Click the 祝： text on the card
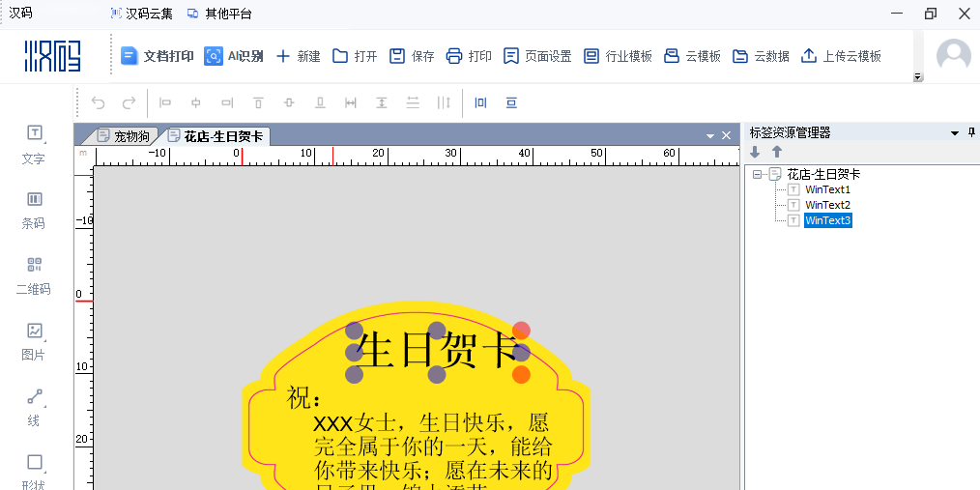This screenshot has width=980, height=490. 303,399
